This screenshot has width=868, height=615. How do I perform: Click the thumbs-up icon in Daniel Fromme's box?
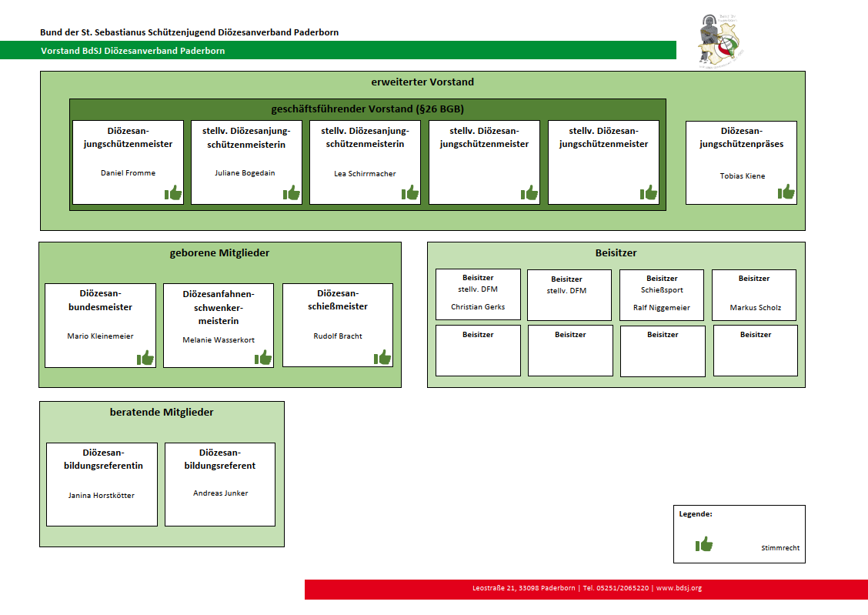pos(173,192)
